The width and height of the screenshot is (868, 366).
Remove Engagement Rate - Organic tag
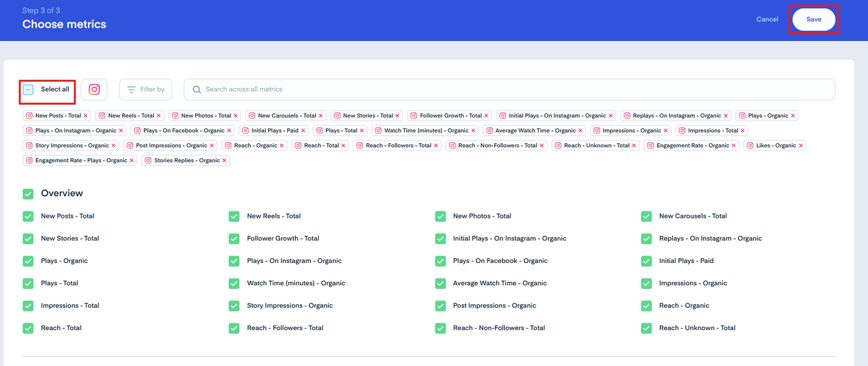(734, 146)
